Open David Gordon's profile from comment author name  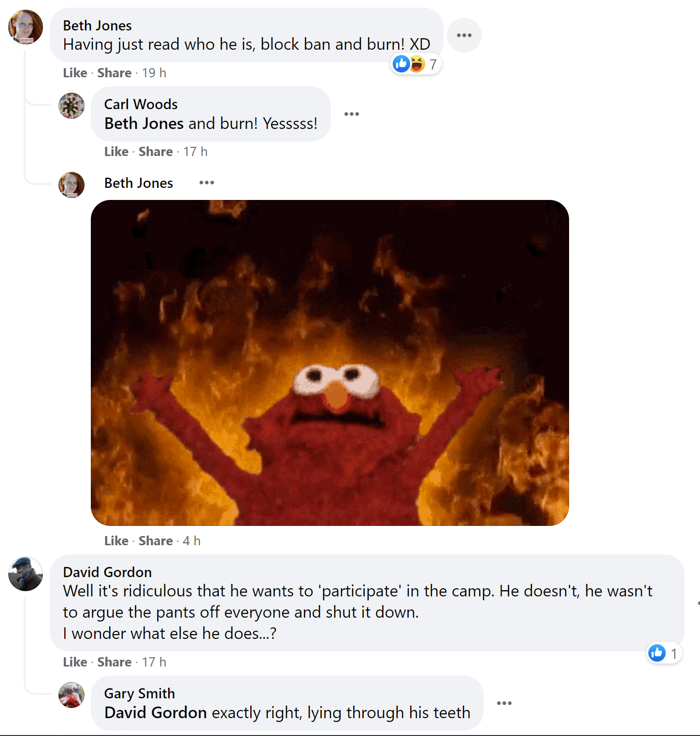click(107, 572)
